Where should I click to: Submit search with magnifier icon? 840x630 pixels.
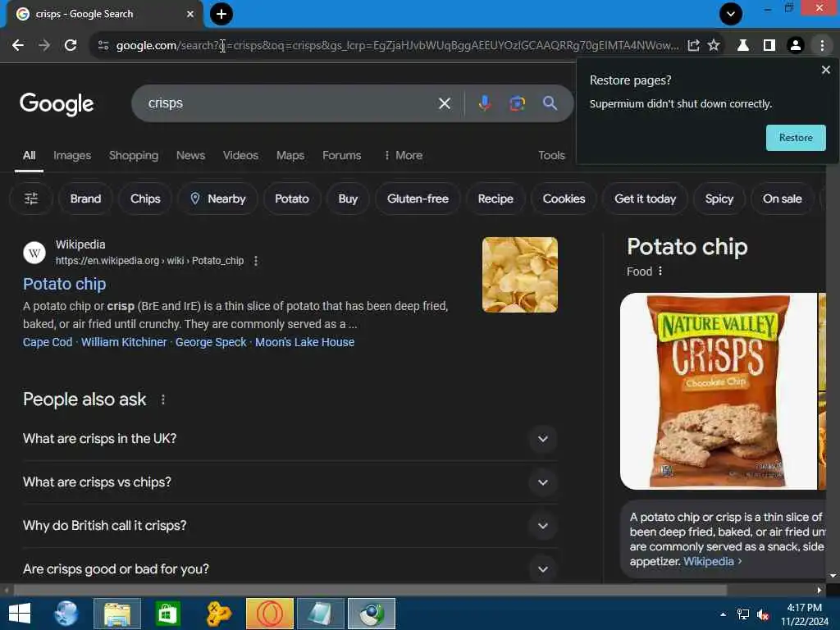[550, 103]
